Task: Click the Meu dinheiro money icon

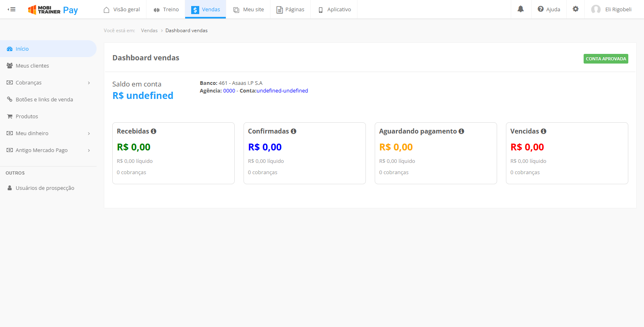Action: click(x=10, y=133)
